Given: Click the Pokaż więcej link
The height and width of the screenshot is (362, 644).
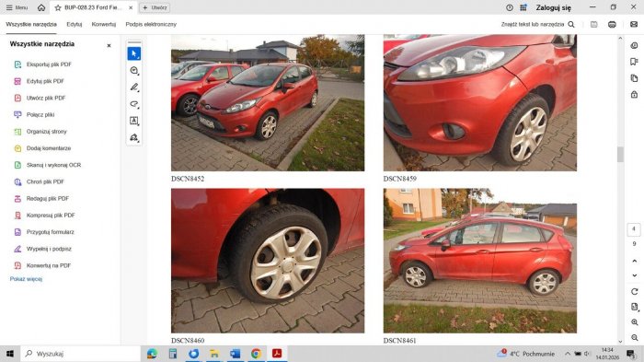Looking at the screenshot, I should point(26,279).
